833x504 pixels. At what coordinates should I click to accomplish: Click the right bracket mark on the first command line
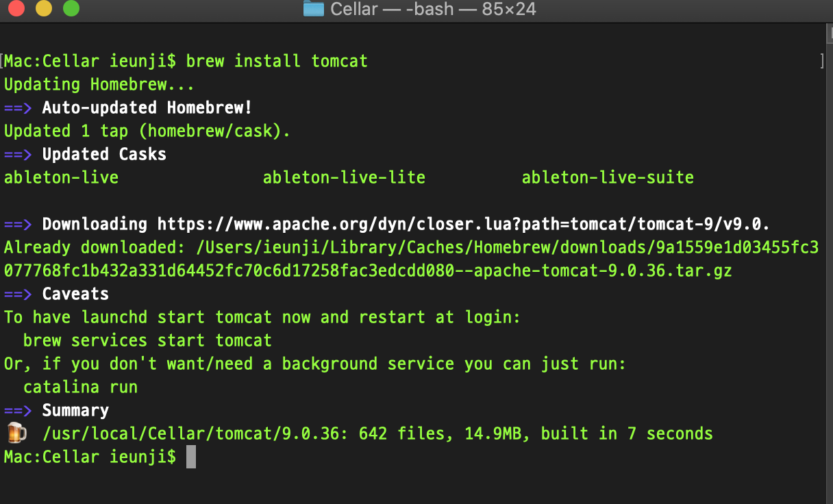click(x=822, y=61)
